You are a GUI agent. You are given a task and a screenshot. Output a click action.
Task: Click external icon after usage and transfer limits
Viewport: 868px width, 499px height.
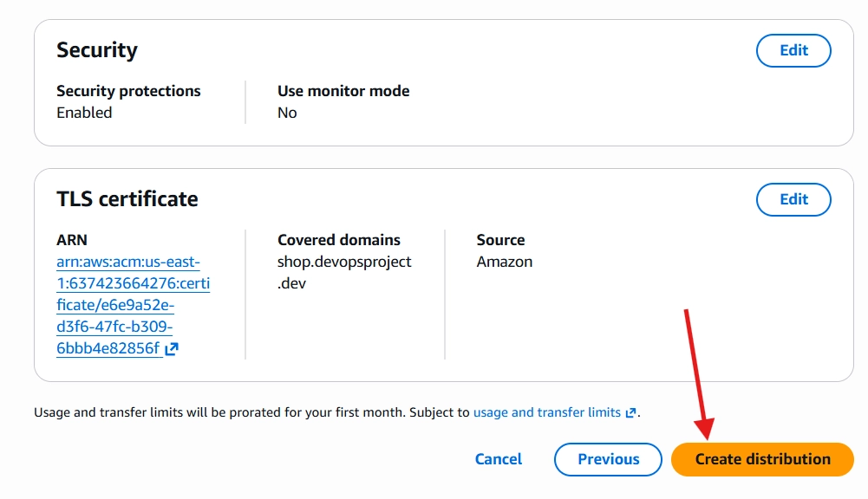630,412
